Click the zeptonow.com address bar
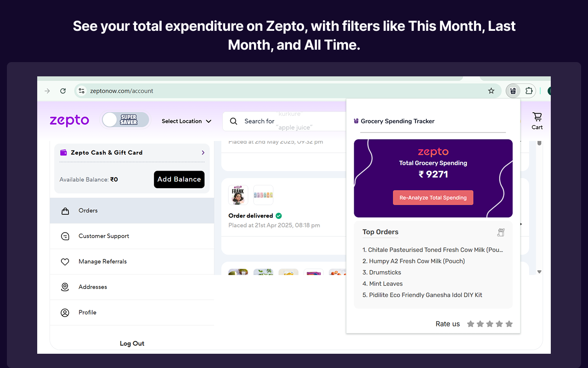 pos(121,91)
